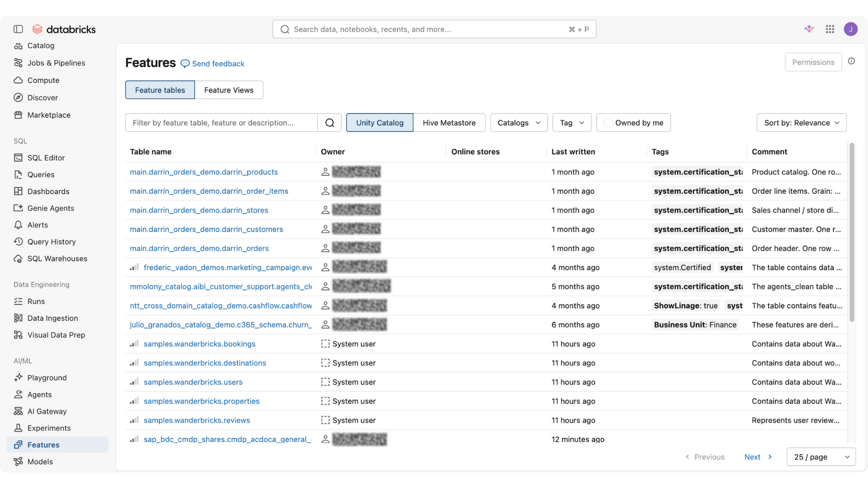This screenshot has width=868, height=488.
Task: Open Runs icon in sidebar
Action: (x=18, y=301)
